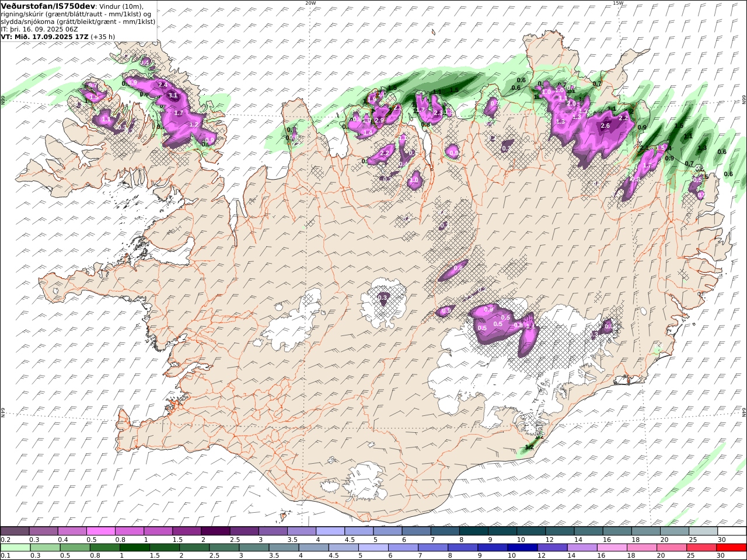Viewport: 747px width, 560px height.
Task: Pick lower legend pink swatch 18–20
Action: pos(642,548)
